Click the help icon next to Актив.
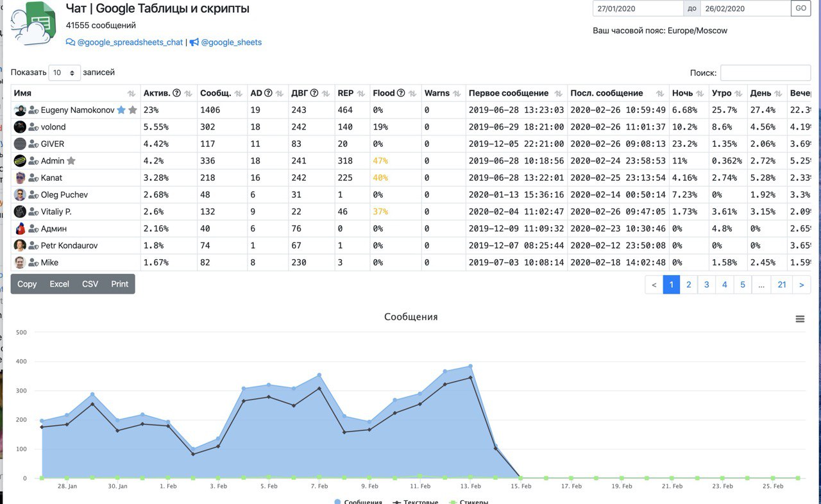Image resolution: width=821 pixels, height=504 pixels. tap(177, 93)
